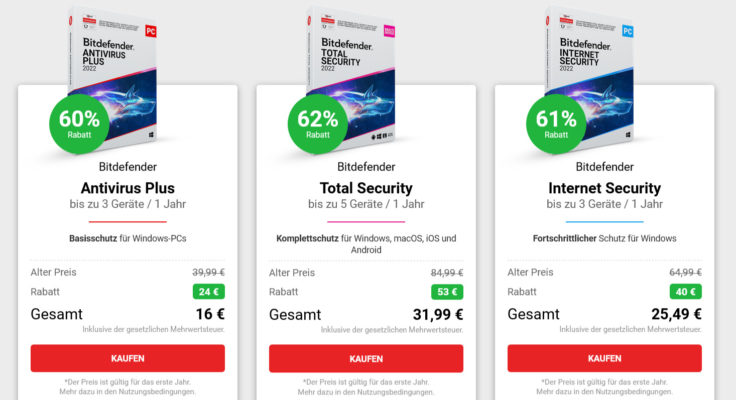The image size is (736, 400).
Task: Click the struck-through 64,99 € old price
Action: point(685,272)
